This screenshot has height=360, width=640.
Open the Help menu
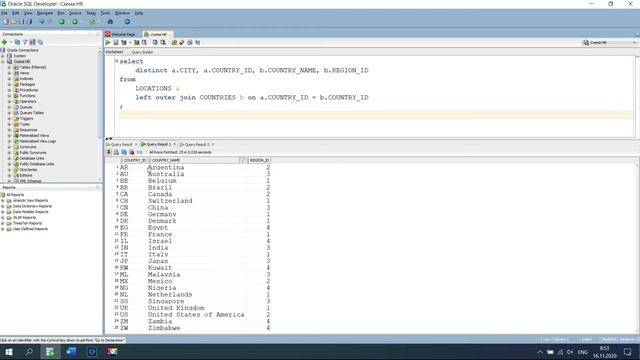click(139, 13)
